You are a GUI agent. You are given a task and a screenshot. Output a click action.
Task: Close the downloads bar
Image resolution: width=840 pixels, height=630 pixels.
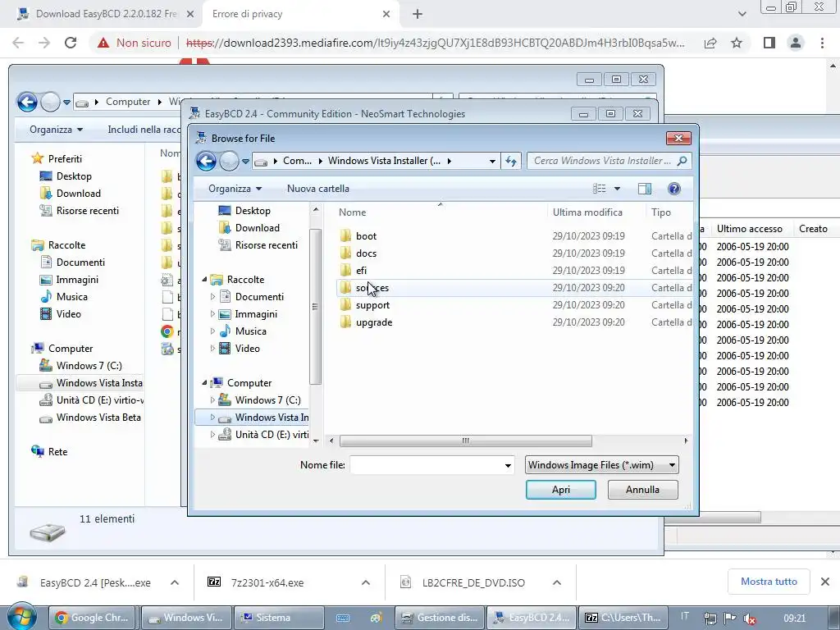(825, 582)
